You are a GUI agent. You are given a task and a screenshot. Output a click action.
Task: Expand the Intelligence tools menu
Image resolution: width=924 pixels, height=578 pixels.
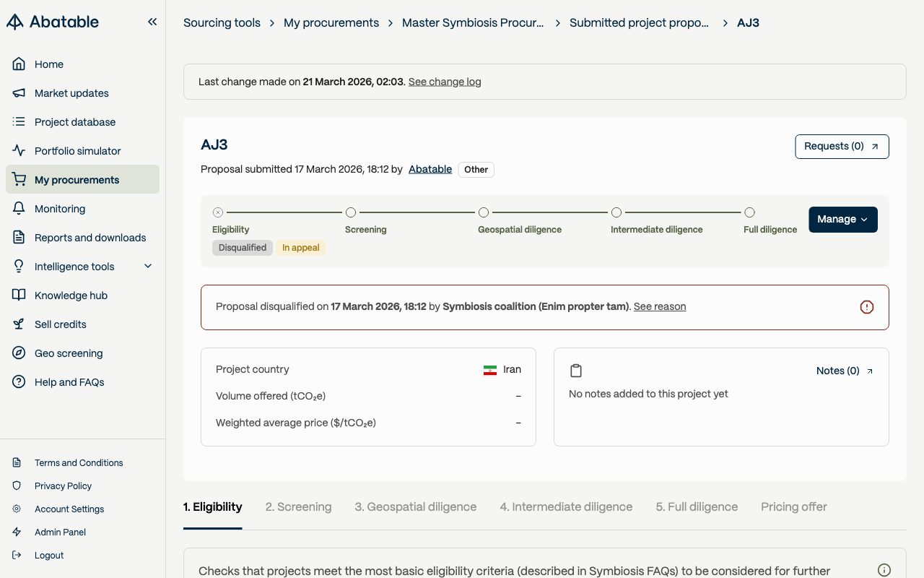(x=82, y=267)
